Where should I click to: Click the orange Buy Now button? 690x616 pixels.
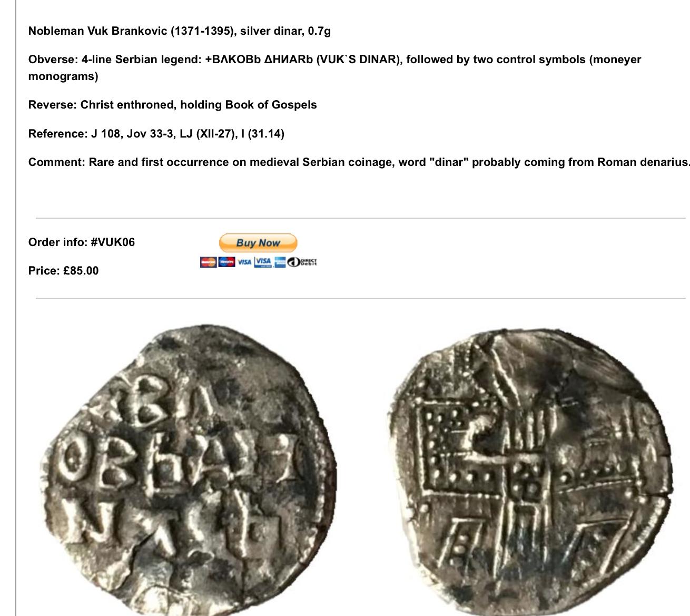tap(258, 243)
